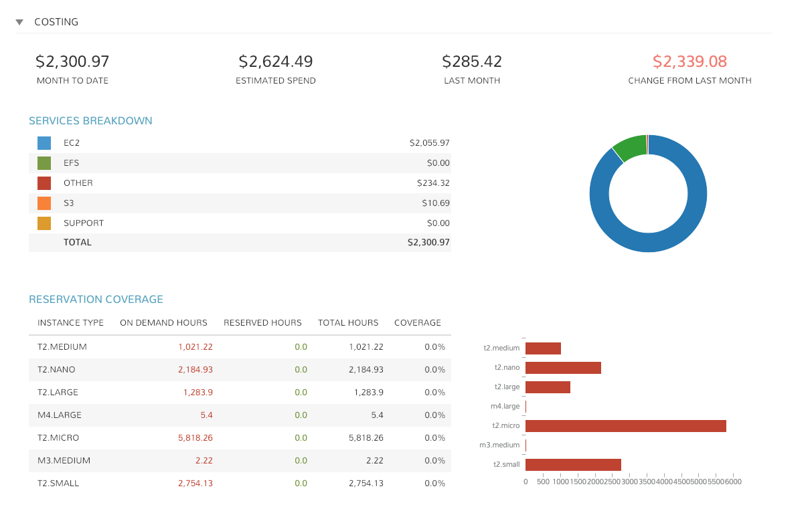Open the Services Breakdown heading
Image resolution: width=812 pixels, height=521 pixels.
point(90,121)
